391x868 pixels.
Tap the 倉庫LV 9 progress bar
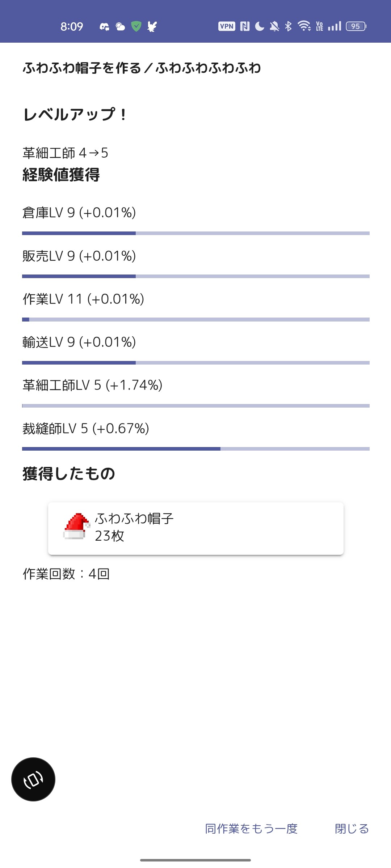point(196,233)
